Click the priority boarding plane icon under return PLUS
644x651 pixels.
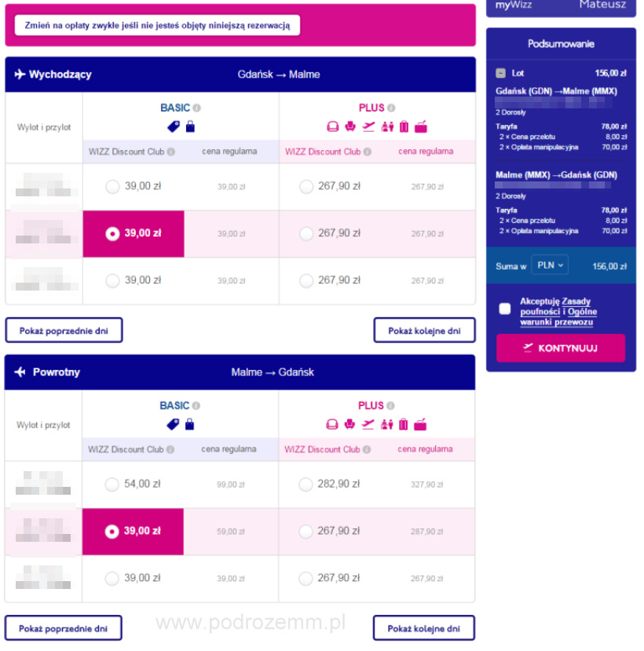[x=368, y=424]
